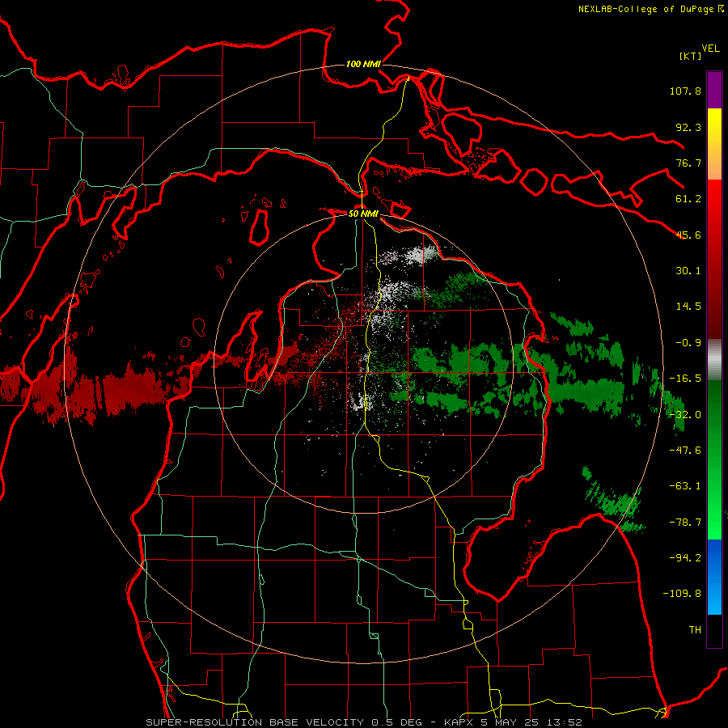Click the 14.5 legend value
728x728 pixels.
pos(688,307)
